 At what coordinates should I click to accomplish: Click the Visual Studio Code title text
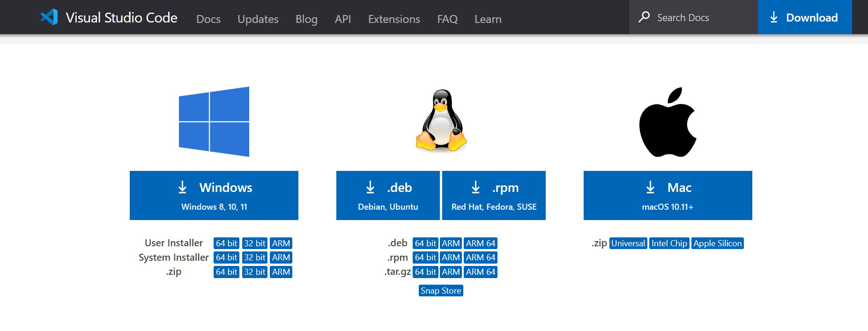[121, 18]
